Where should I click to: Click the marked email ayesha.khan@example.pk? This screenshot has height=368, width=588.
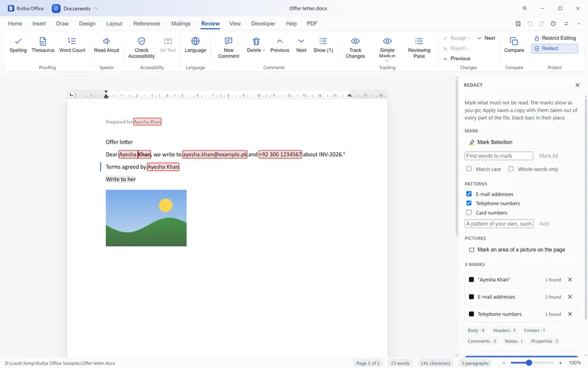pyautogui.click(x=215, y=154)
